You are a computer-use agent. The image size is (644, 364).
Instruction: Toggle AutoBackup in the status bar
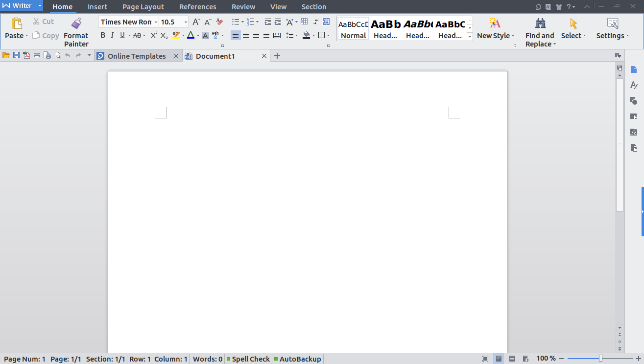click(x=297, y=359)
